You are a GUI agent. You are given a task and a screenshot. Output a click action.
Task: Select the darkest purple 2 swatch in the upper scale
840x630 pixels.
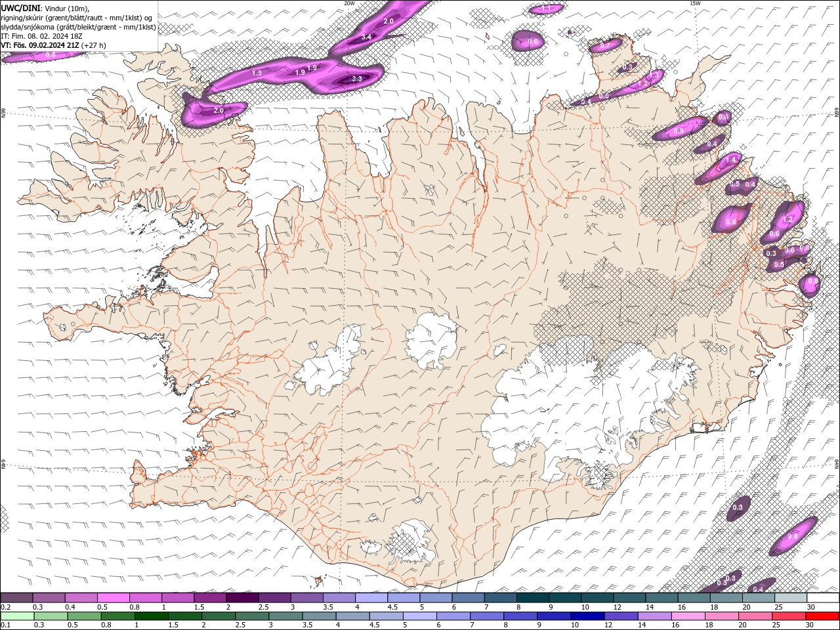pos(242,598)
